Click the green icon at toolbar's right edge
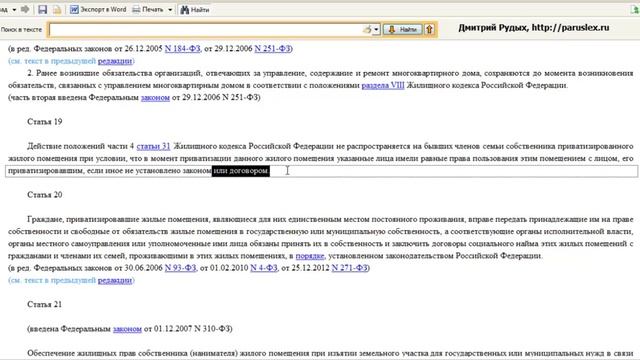 click(x=635, y=10)
